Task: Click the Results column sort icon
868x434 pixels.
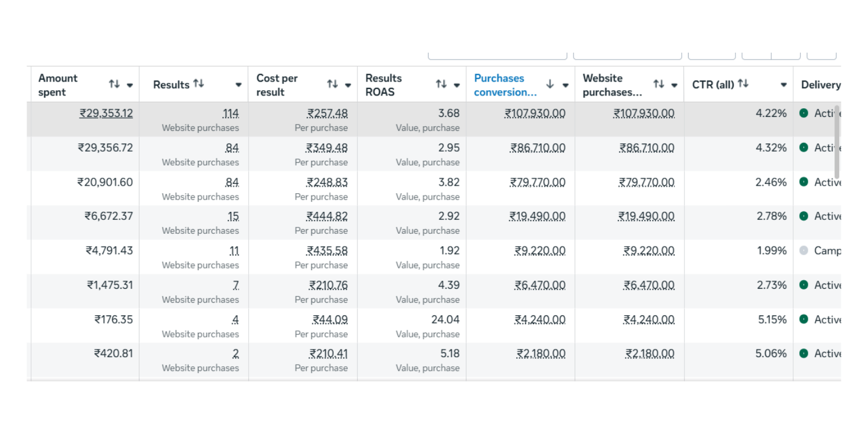Action: (x=198, y=84)
